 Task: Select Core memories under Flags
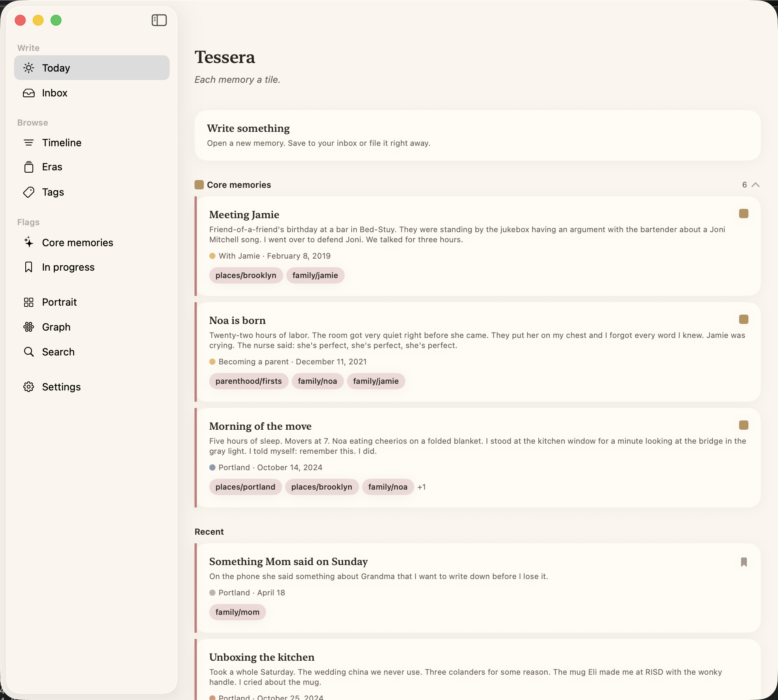pos(77,242)
